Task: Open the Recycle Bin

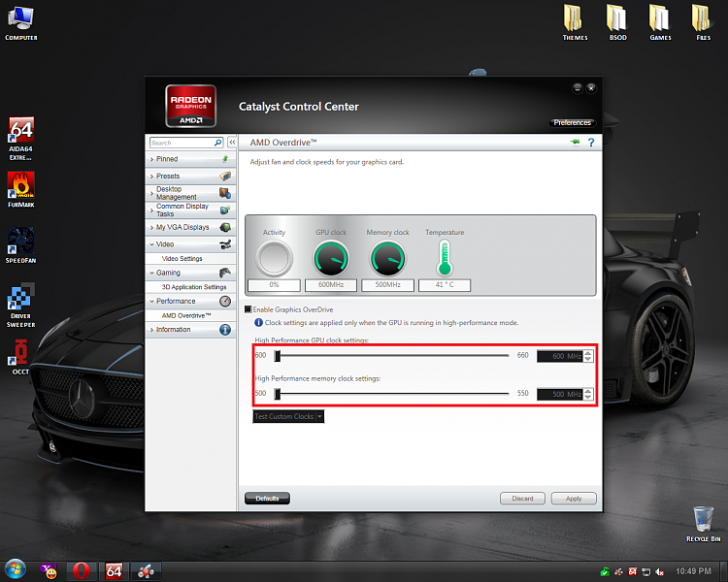Action: (x=703, y=524)
